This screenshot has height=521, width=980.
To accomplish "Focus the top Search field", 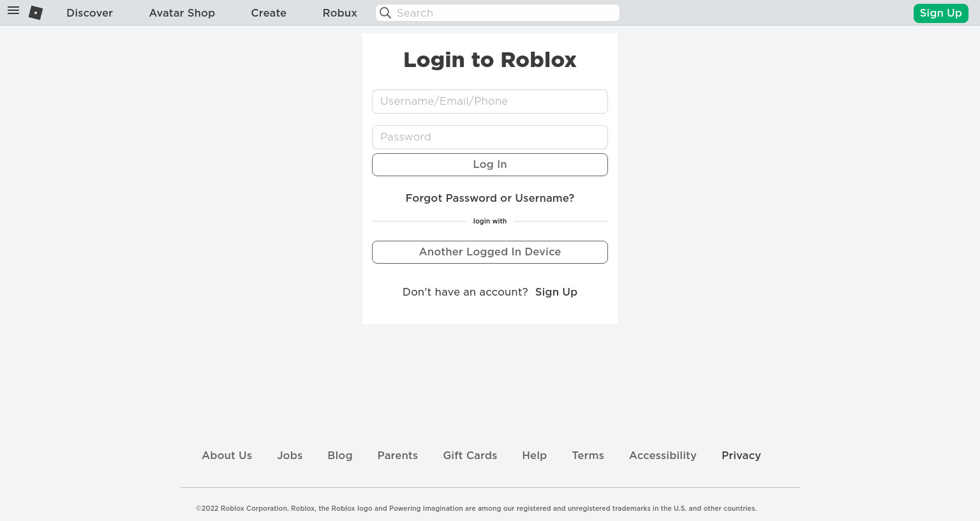I will coord(498,13).
